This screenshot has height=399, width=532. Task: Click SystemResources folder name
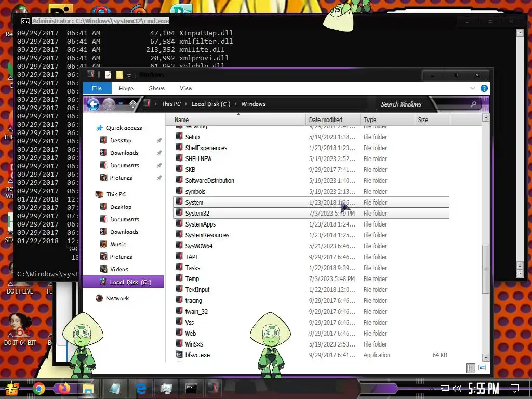pos(207,235)
